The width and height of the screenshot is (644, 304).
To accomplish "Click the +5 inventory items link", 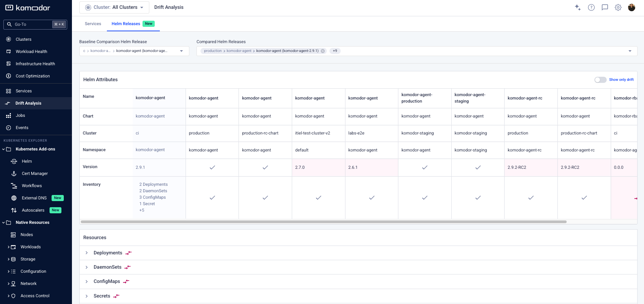I will click(x=142, y=210).
